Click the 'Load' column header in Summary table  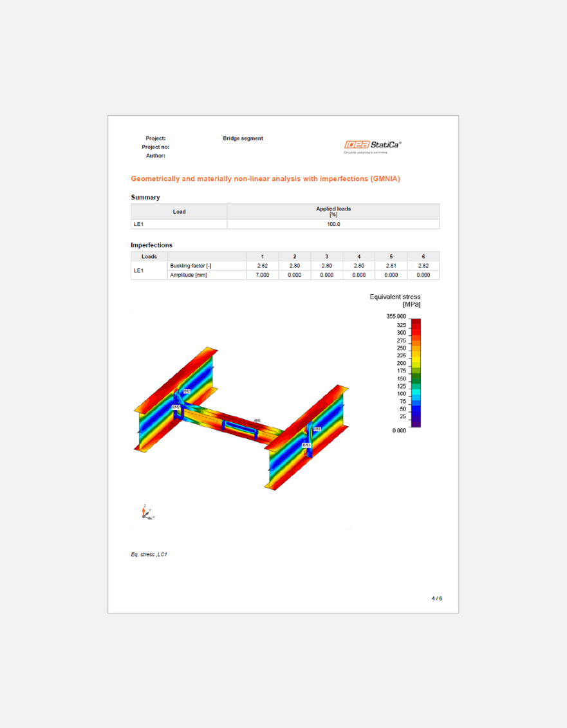point(180,212)
